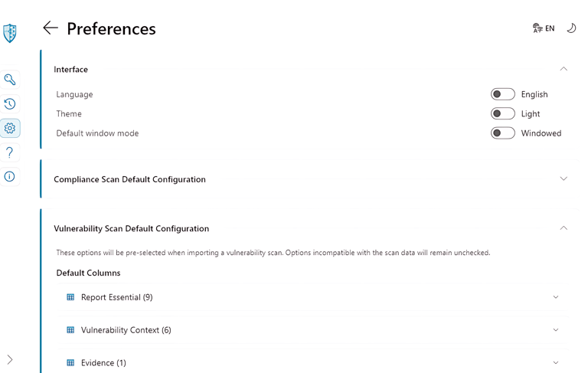The height and width of the screenshot is (373, 588).
Task: Toggle the Language switch
Action: pyautogui.click(x=502, y=94)
